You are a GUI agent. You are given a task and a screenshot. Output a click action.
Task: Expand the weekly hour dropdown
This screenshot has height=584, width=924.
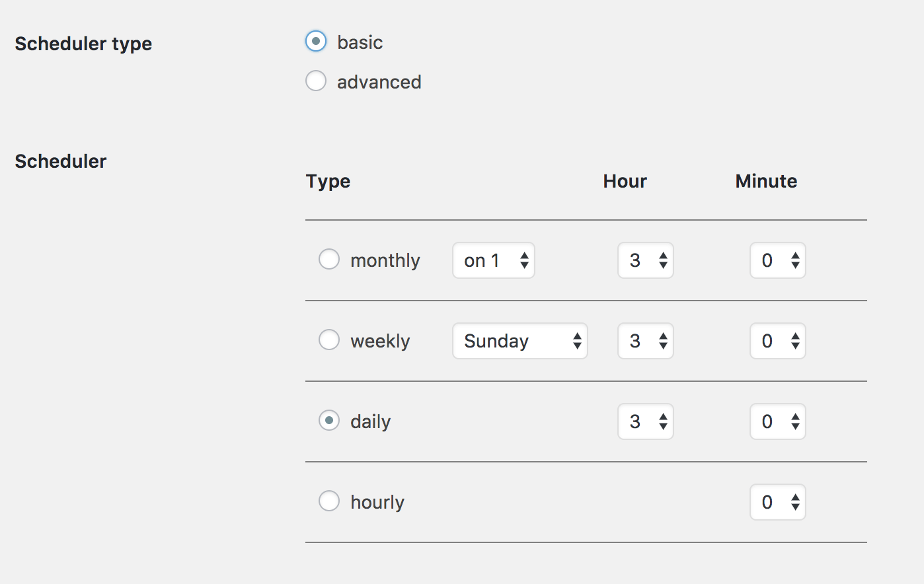point(645,341)
